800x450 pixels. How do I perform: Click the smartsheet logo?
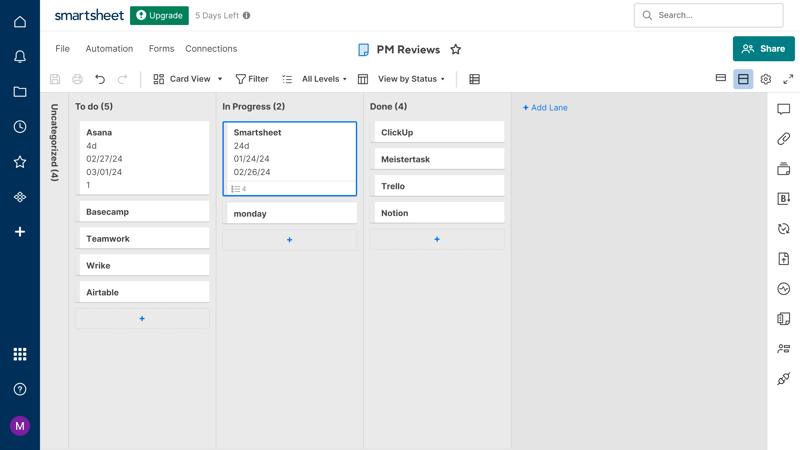pyautogui.click(x=89, y=15)
